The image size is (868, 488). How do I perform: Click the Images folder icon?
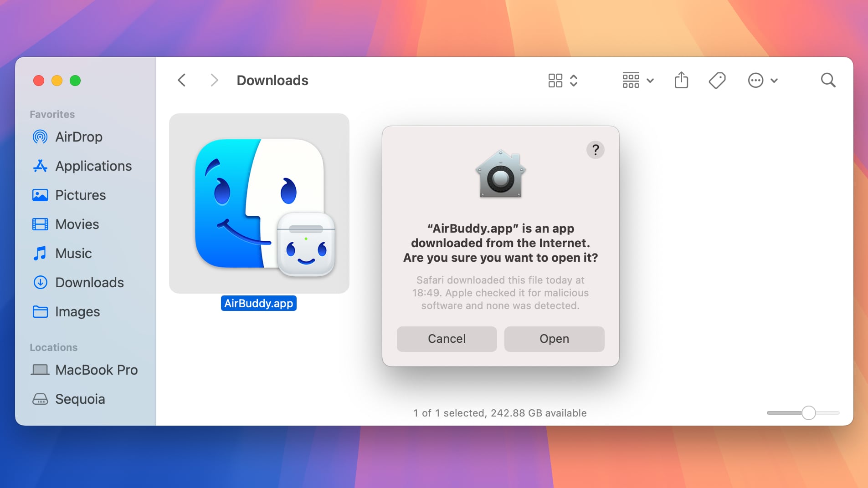click(x=40, y=311)
